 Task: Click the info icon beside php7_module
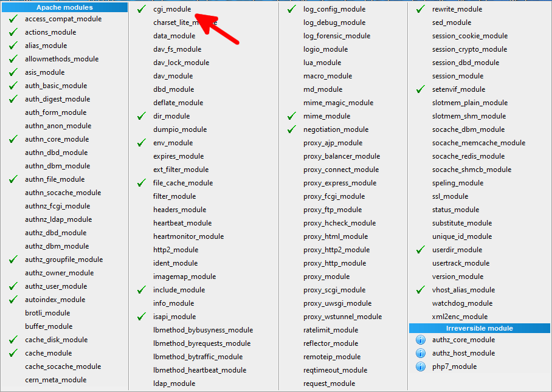click(x=420, y=366)
